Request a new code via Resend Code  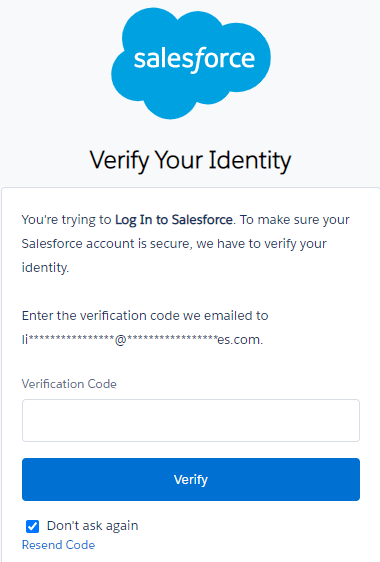58,545
